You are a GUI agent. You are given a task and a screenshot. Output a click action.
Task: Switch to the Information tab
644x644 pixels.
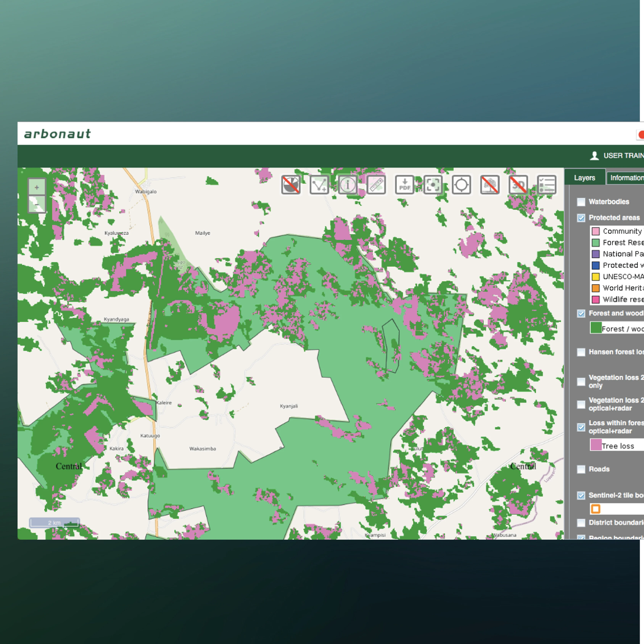(627, 178)
